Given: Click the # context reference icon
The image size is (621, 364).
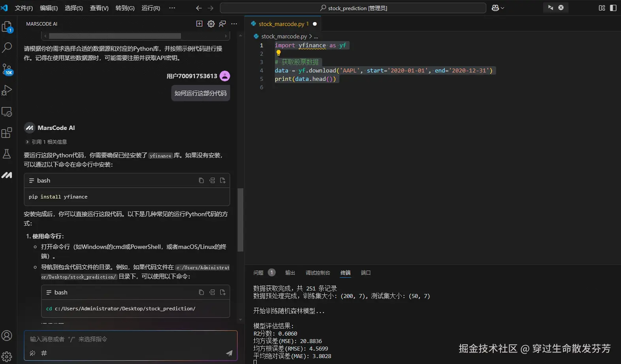Looking at the screenshot, I should point(44,353).
